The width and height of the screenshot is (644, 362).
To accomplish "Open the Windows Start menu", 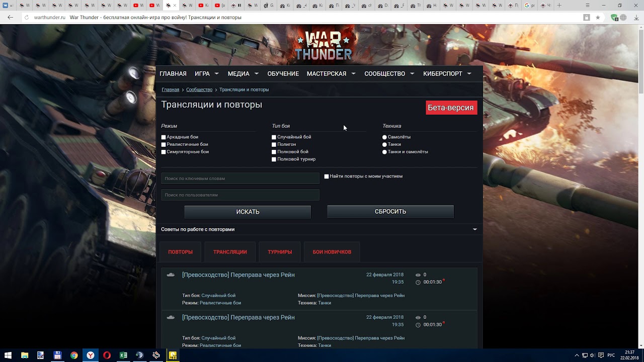I will 8,355.
